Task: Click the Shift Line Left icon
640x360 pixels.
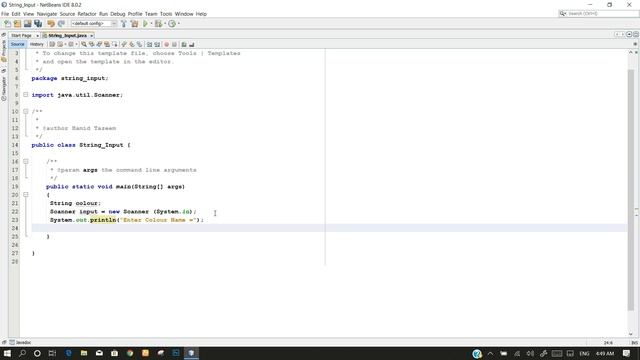Action: tap(149, 44)
